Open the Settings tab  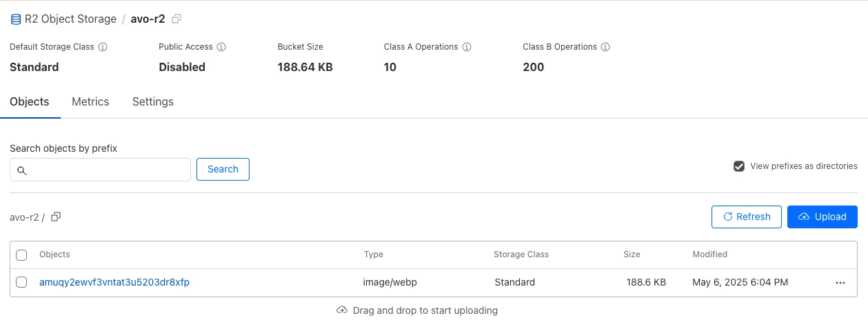[x=152, y=101]
